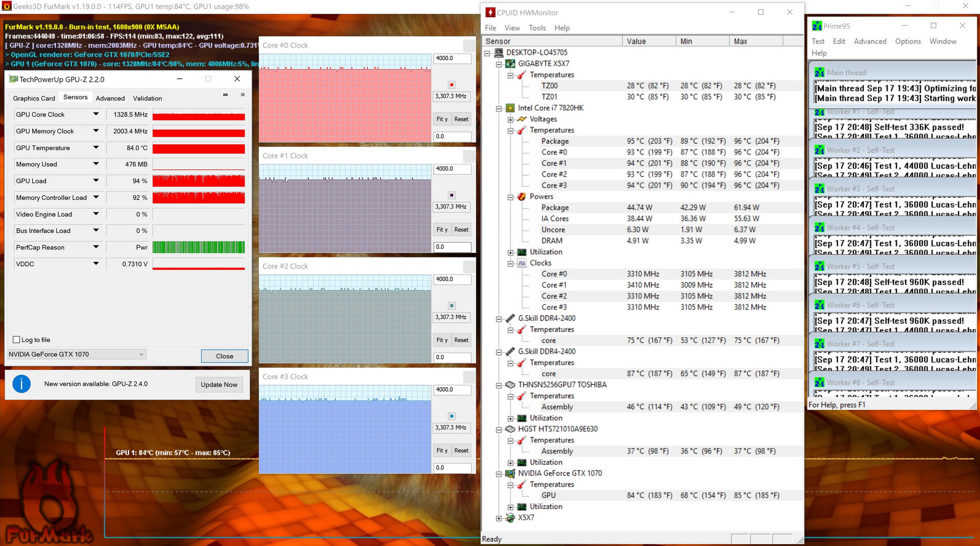Screen dimensions: 980x546
Task: Click the Worker #4 Self-Test window icon
Action: [819, 228]
